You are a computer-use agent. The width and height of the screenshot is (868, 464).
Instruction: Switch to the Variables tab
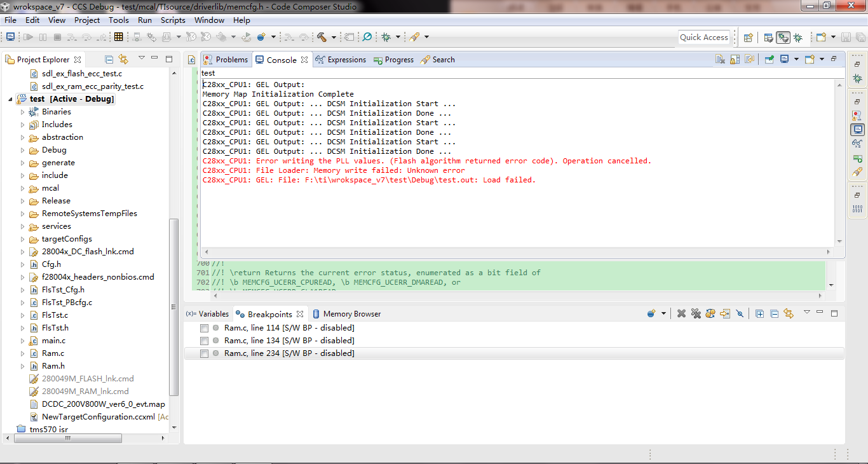point(208,314)
